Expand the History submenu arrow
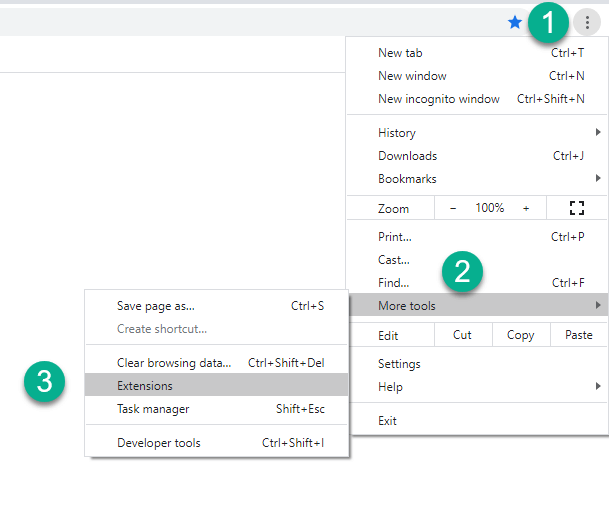This screenshot has width=609, height=520. [598, 132]
